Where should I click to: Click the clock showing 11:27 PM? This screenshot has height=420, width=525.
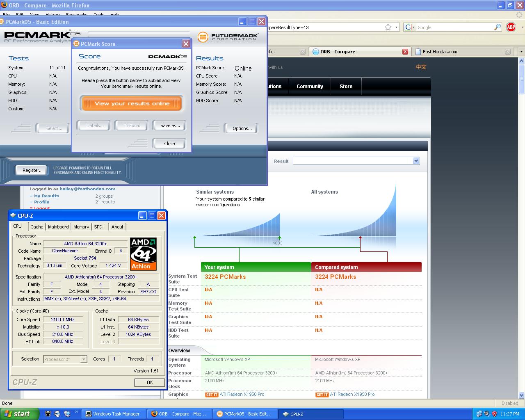pyautogui.click(x=510, y=414)
